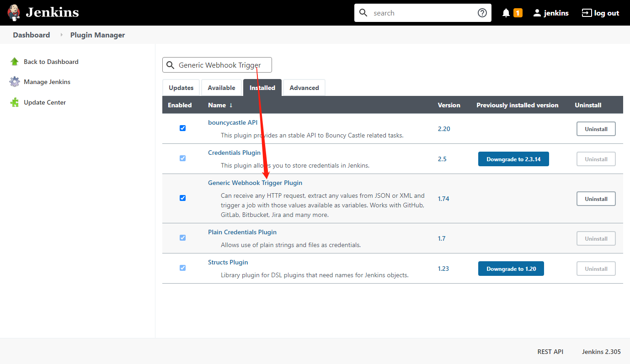
Task: Click the Jenkins 2.305 version link
Action: coord(601,352)
